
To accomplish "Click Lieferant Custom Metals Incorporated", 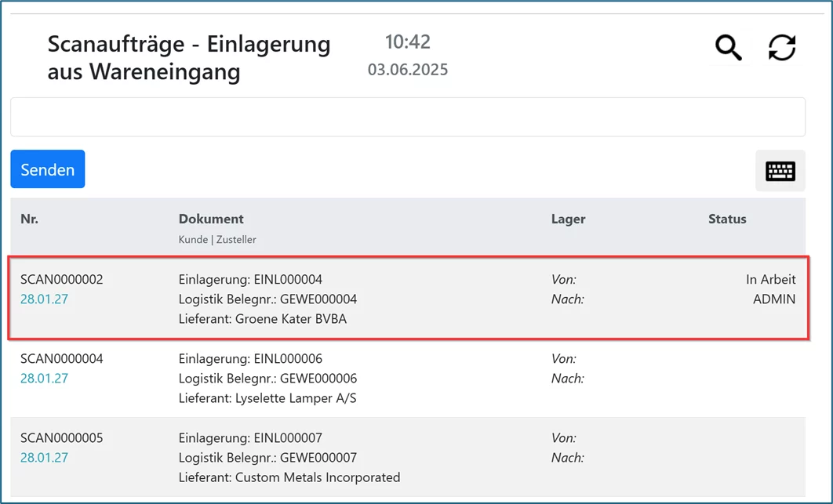I will [289, 477].
